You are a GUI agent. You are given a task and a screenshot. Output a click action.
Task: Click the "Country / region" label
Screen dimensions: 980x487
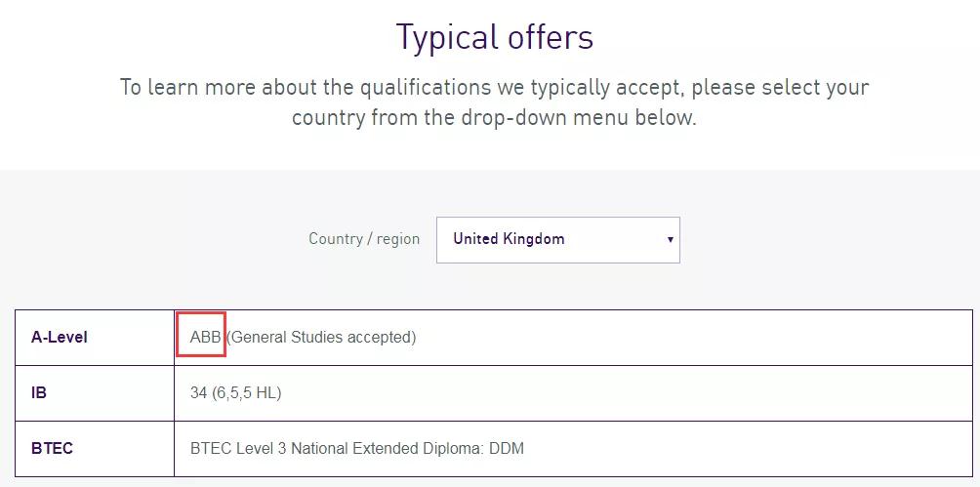[364, 239]
